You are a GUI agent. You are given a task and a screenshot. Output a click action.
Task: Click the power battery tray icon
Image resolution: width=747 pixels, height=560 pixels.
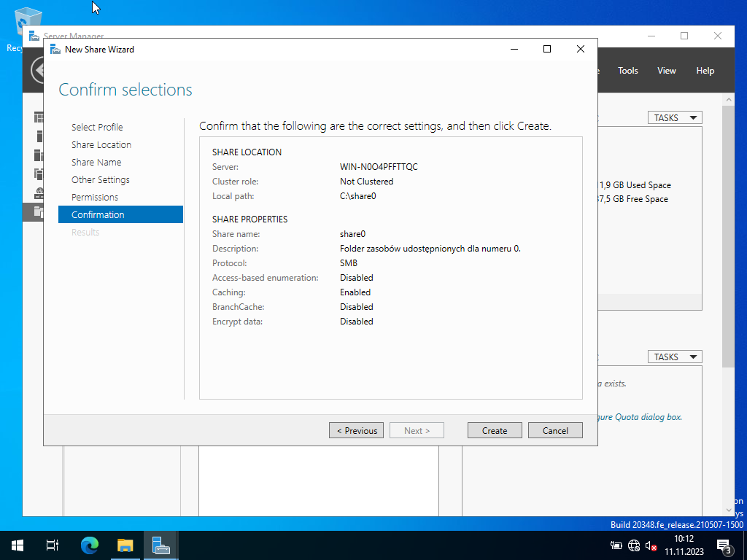point(616,545)
